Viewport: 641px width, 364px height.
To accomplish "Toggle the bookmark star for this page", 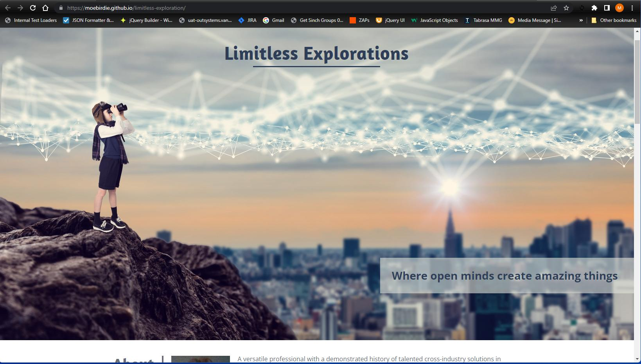I will click(566, 7).
